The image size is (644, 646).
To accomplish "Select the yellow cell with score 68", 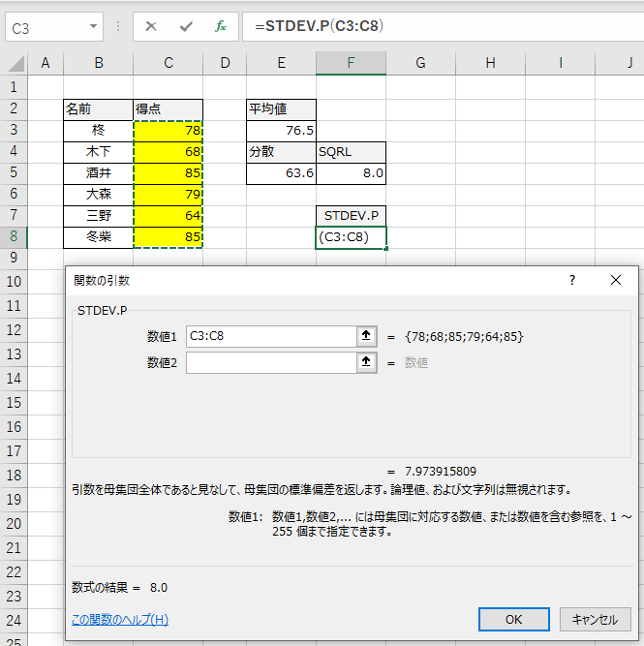I will pyautogui.click(x=169, y=152).
